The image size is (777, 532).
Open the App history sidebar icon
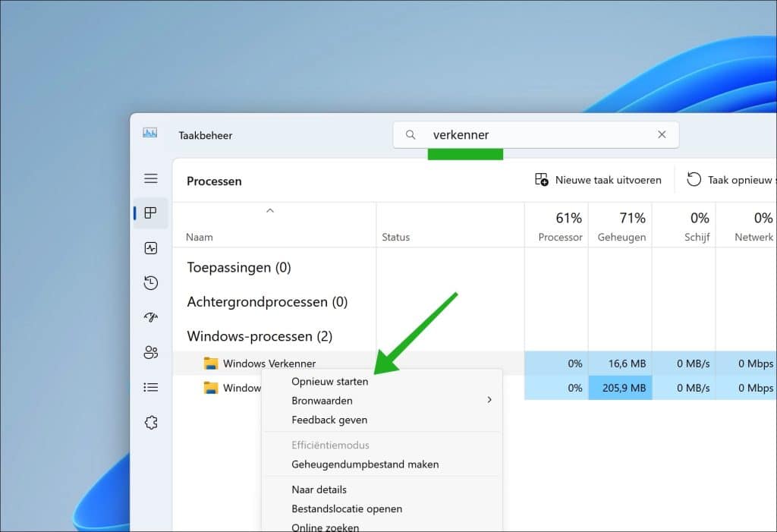pos(151,282)
